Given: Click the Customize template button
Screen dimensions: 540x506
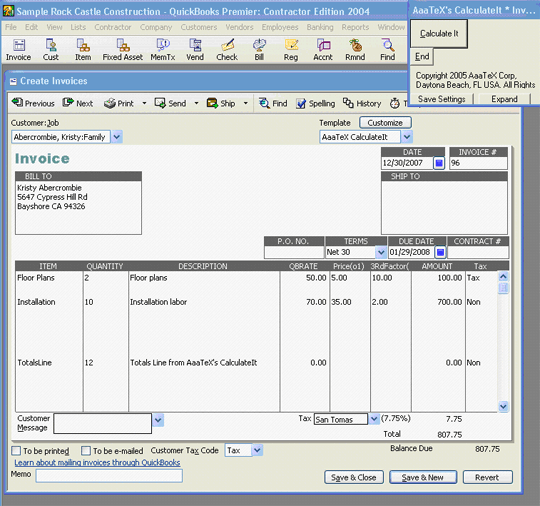Looking at the screenshot, I should click(x=385, y=123).
